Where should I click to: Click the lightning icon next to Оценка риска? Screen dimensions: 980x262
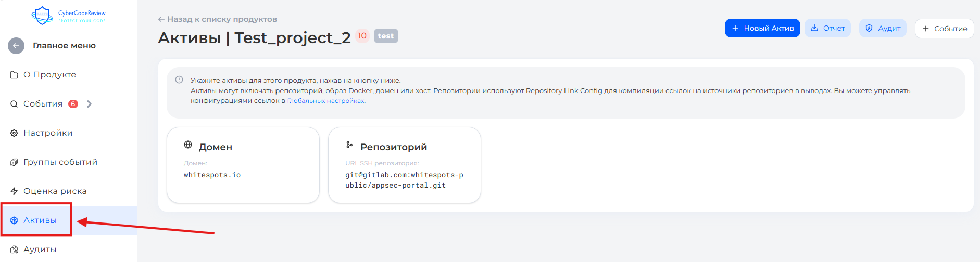click(x=14, y=191)
